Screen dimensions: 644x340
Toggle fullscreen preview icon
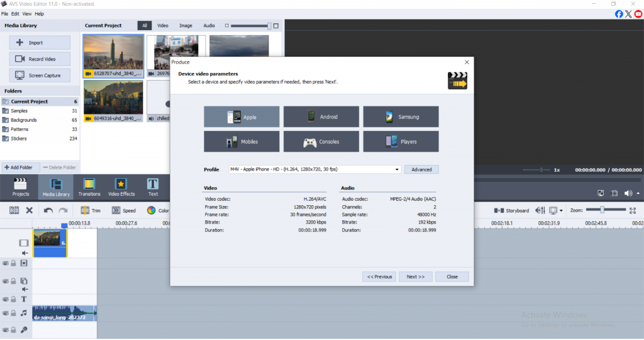601,193
